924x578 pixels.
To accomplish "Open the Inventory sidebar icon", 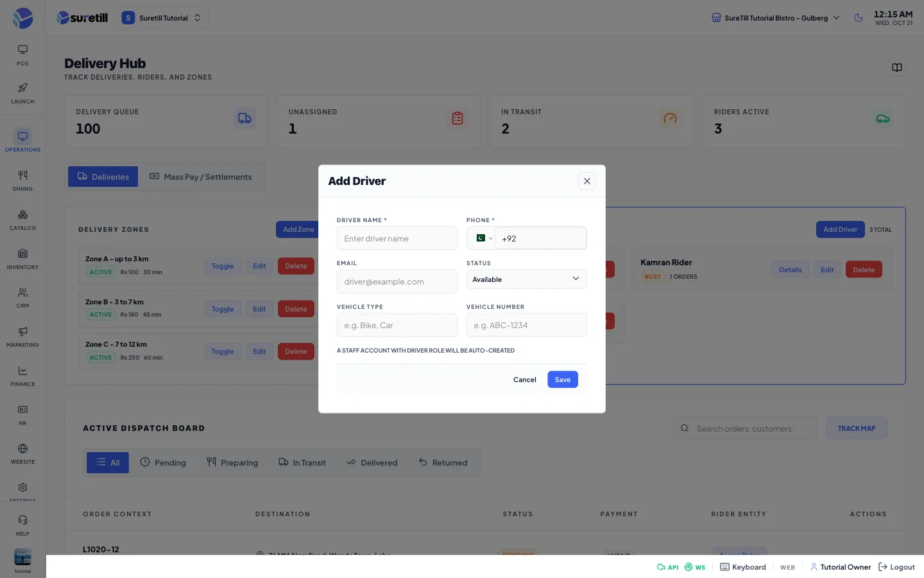I will click(x=22, y=258).
